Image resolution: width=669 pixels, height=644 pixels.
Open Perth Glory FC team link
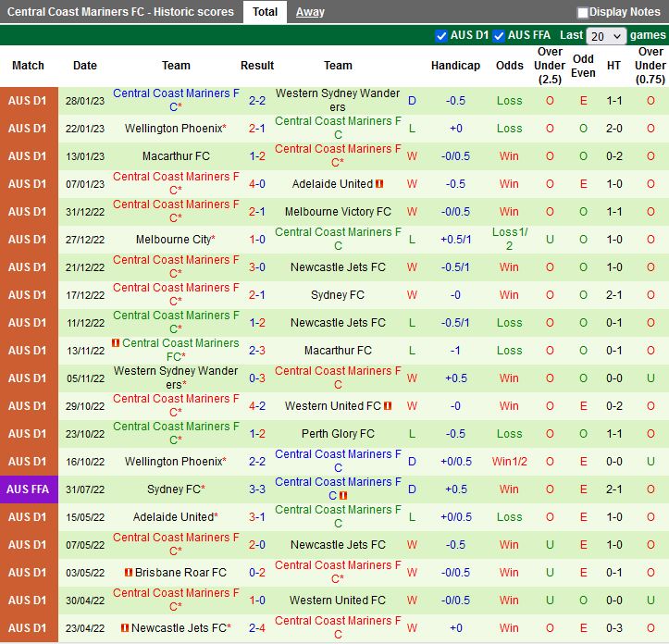point(338,434)
